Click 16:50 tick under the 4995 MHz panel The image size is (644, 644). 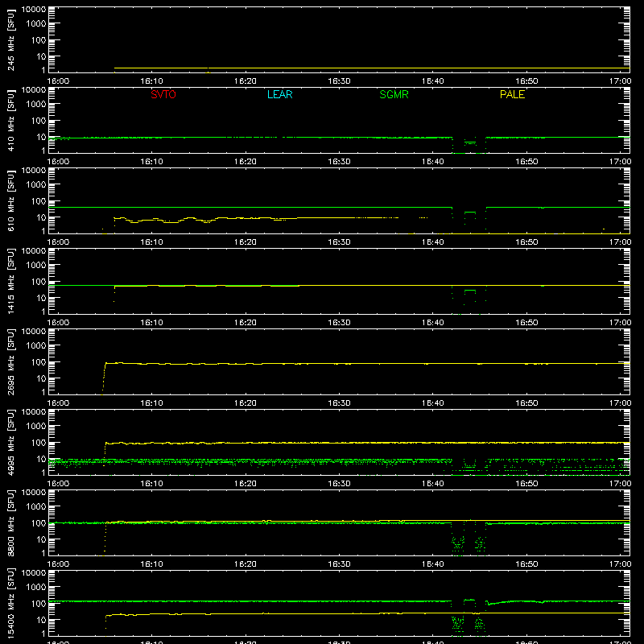coord(526,484)
